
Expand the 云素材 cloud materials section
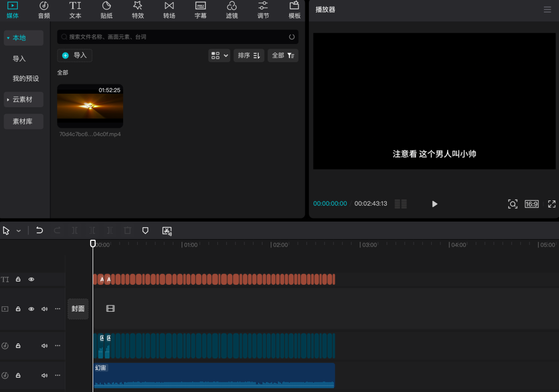pos(23,99)
